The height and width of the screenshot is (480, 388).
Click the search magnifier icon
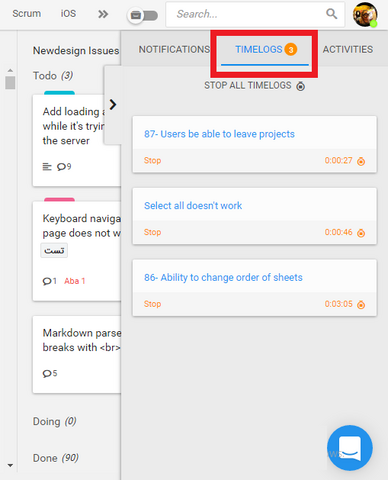pyautogui.click(x=331, y=14)
